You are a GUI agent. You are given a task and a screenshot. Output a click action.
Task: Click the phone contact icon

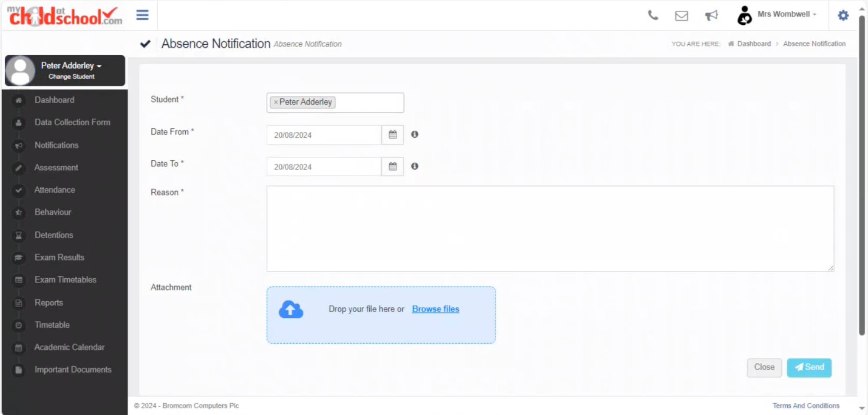click(652, 16)
